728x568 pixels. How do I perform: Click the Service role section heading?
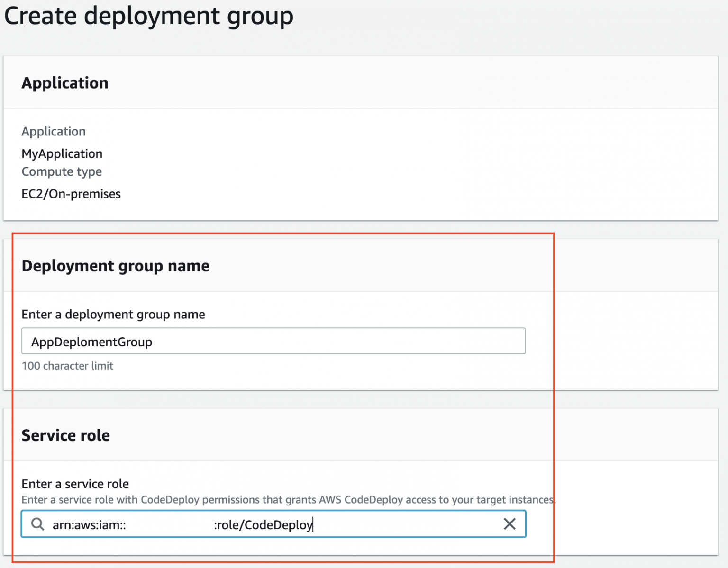(x=65, y=435)
